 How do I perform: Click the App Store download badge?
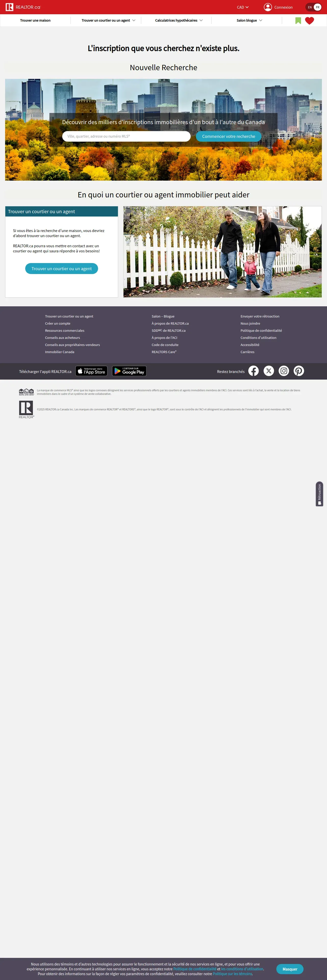click(x=91, y=371)
